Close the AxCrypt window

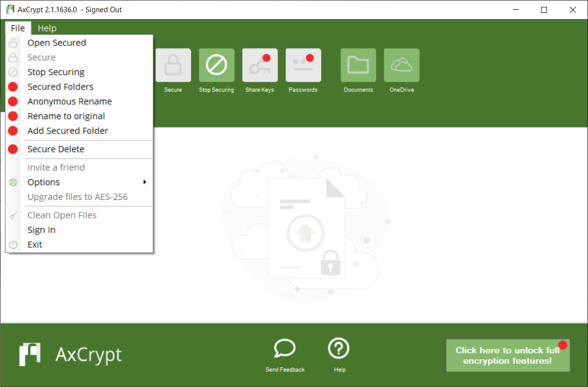click(x=573, y=10)
